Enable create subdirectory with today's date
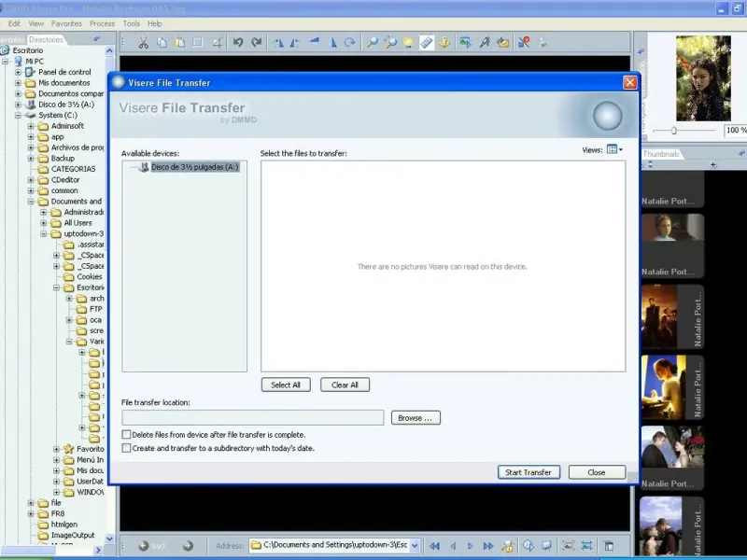Screen dimensions: 747x560 (x=126, y=448)
